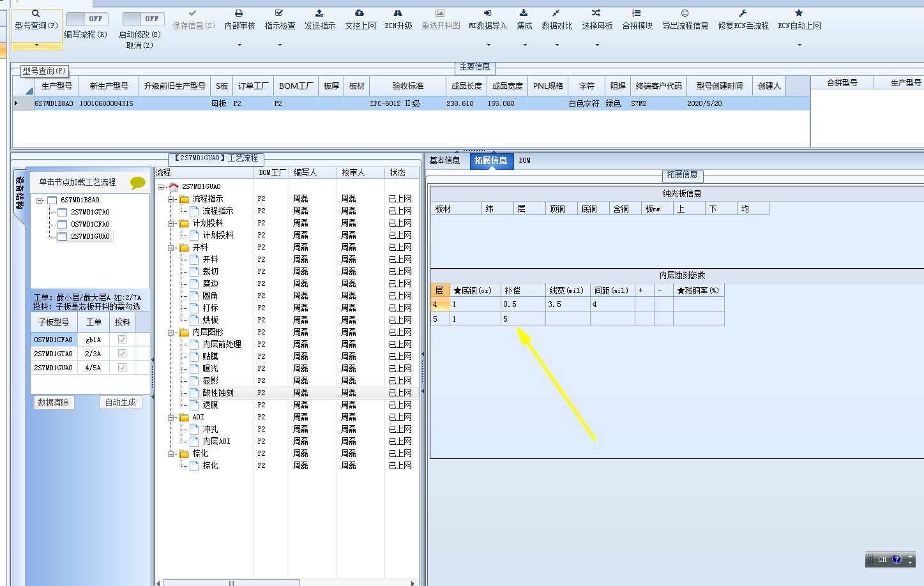The height and width of the screenshot is (586, 924).
Task: Click the 重选开料图 image icon
Action: [x=440, y=13]
